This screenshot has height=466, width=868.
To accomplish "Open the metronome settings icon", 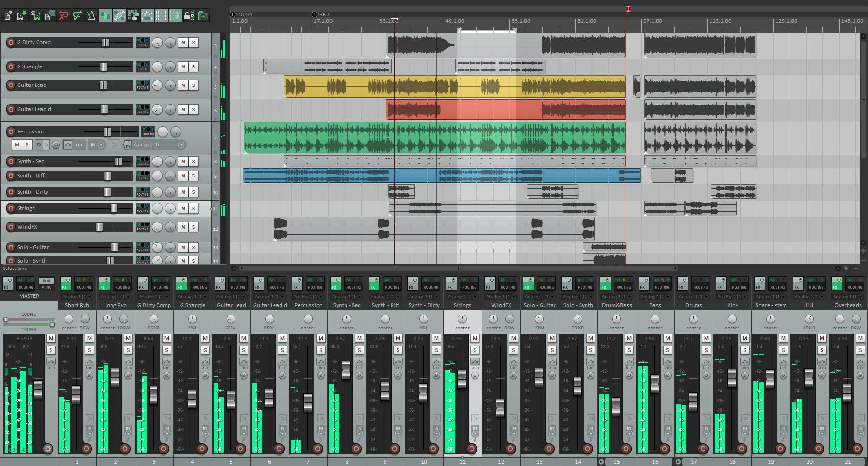I will coord(91,15).
